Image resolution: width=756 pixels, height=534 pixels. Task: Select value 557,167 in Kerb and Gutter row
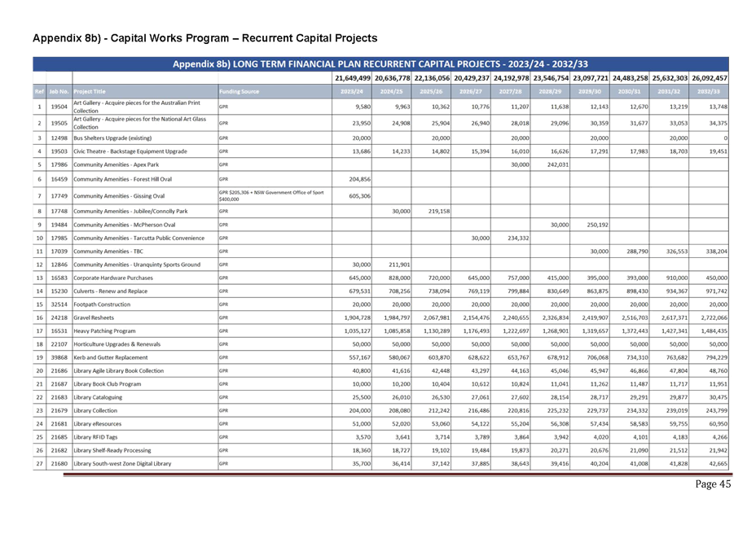point(360,357)
